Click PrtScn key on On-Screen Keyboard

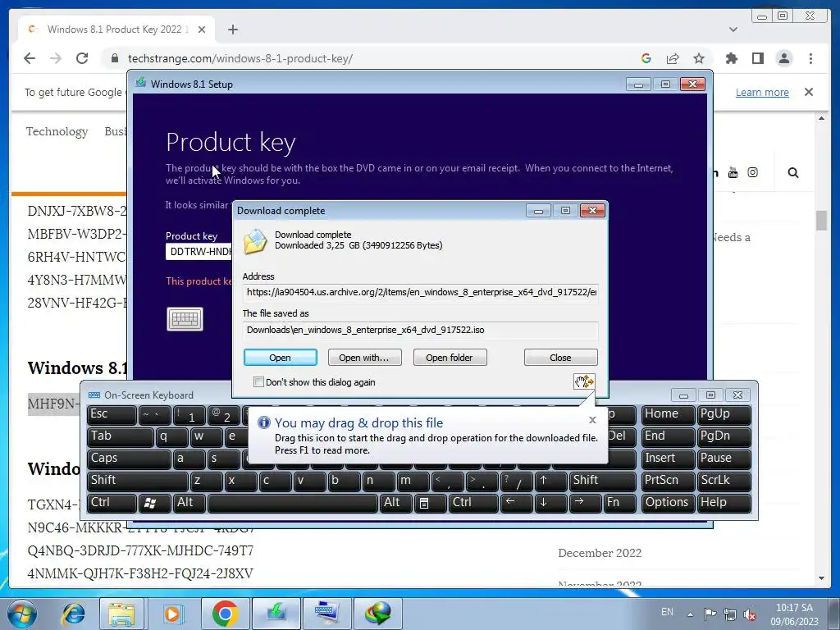tap(668, 481)
